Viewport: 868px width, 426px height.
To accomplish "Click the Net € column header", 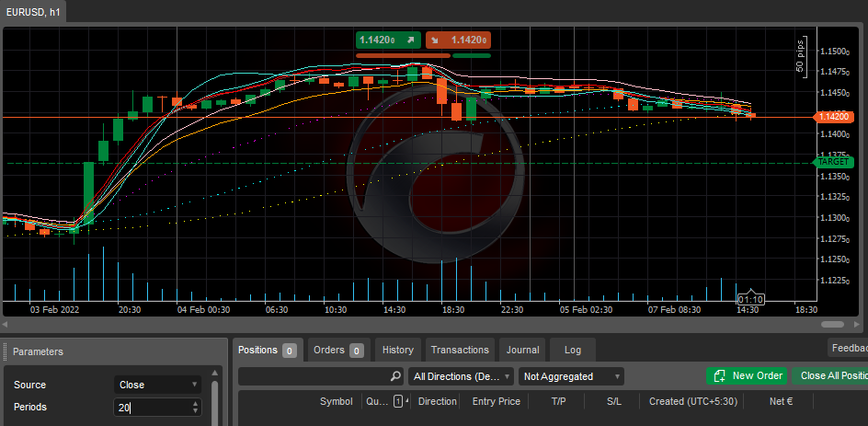I will tap(781, 401).
